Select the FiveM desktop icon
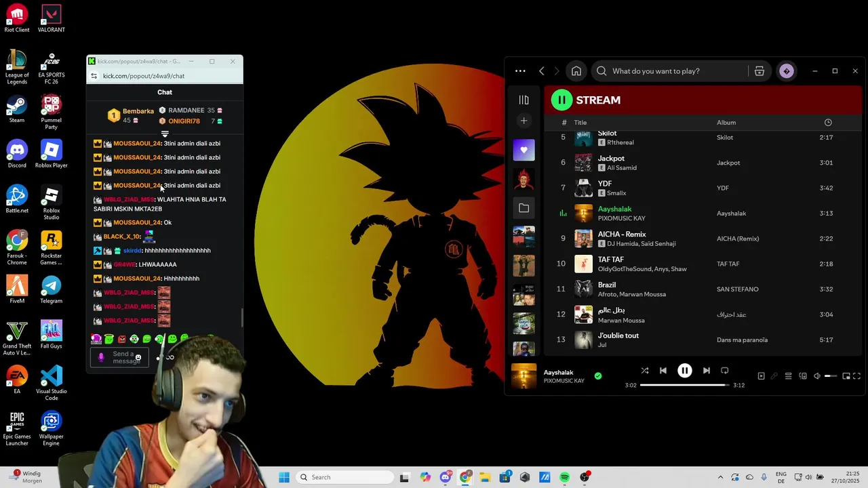868x488 pixels. coord(17,289)
